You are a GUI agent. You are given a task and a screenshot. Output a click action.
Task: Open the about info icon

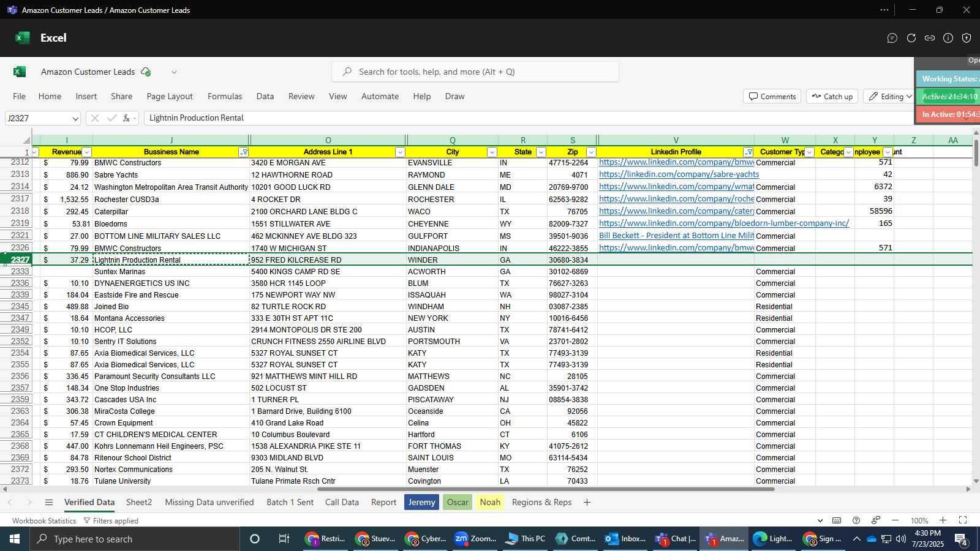948,38
